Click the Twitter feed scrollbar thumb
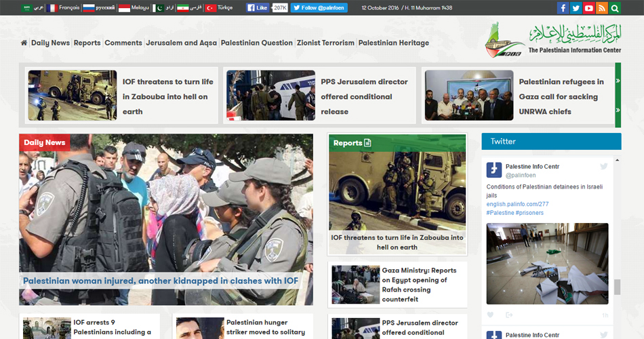Image resolution: width=644 pixels, height=339 pixels. click(617, 287)
